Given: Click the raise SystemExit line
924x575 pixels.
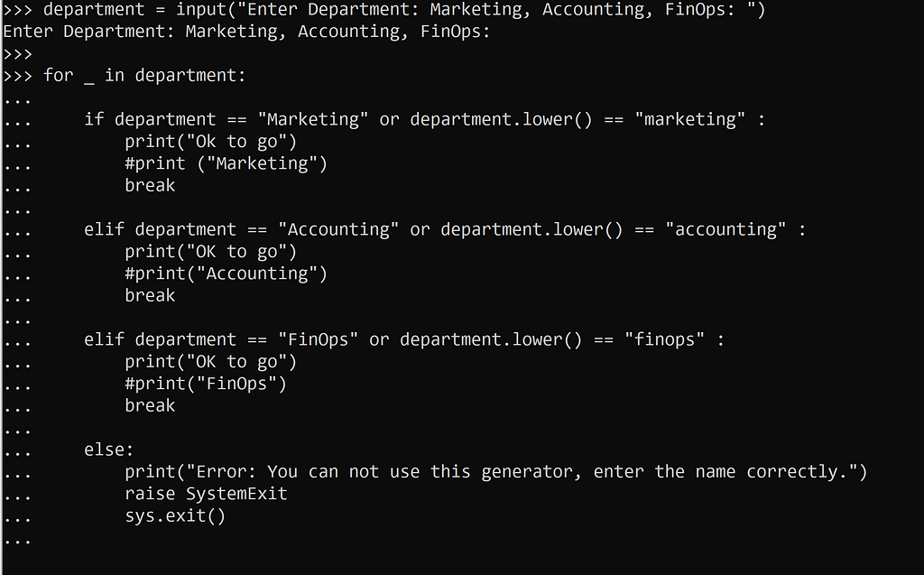Looking at the screenshot, I should coord(206,494).
